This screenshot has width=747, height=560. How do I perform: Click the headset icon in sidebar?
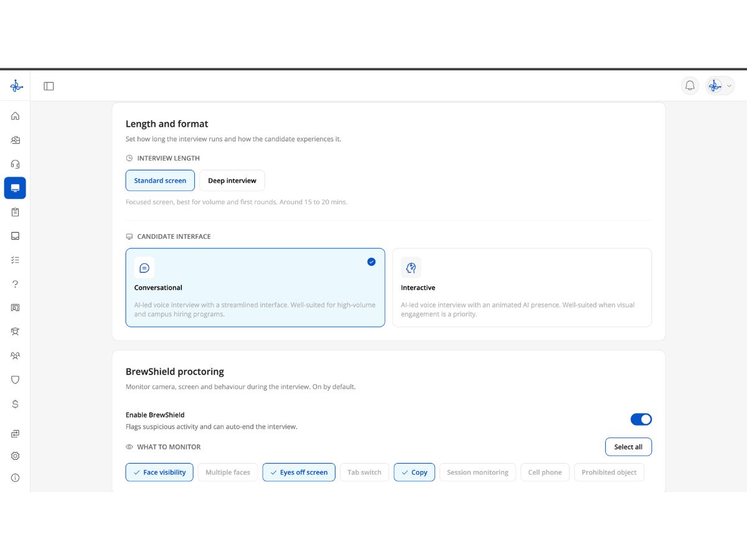(x=15, y=164)
